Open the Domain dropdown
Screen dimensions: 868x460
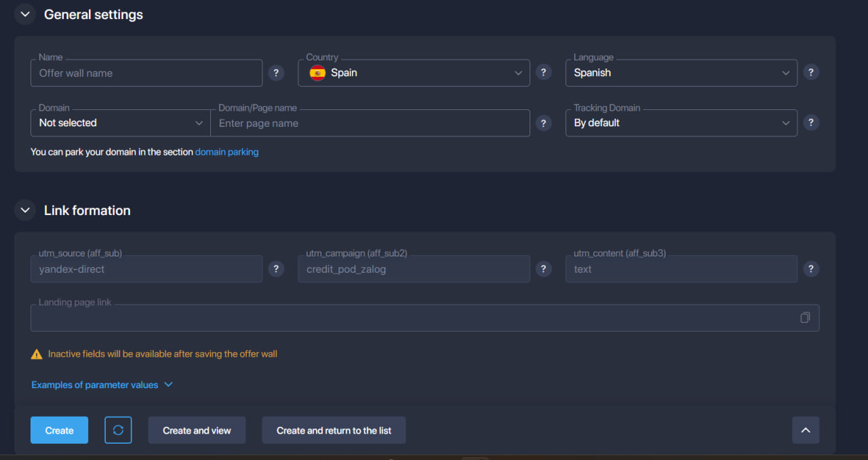121,123
